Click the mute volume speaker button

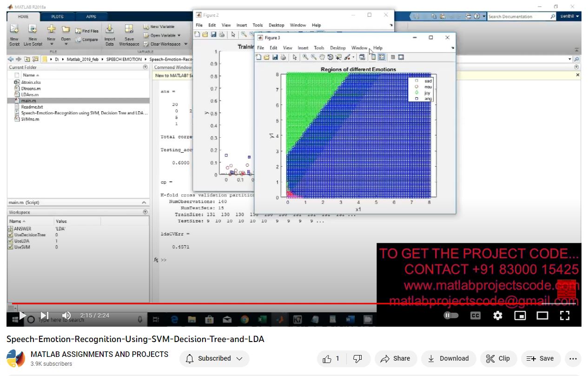tap(66, 316)
